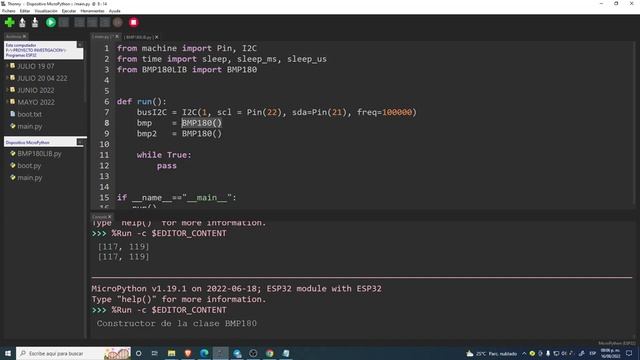
Task: Open the Herramientas menu
Action: coord(92,11)
